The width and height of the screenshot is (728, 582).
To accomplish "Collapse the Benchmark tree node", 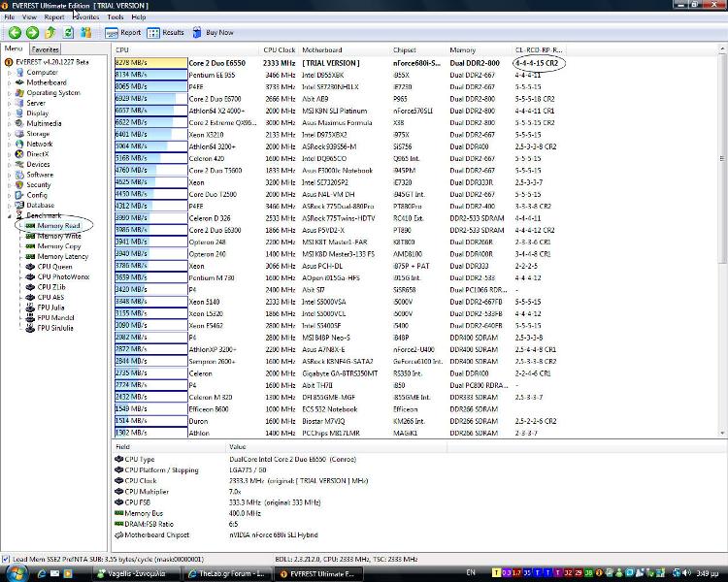I will pos(10,215).
